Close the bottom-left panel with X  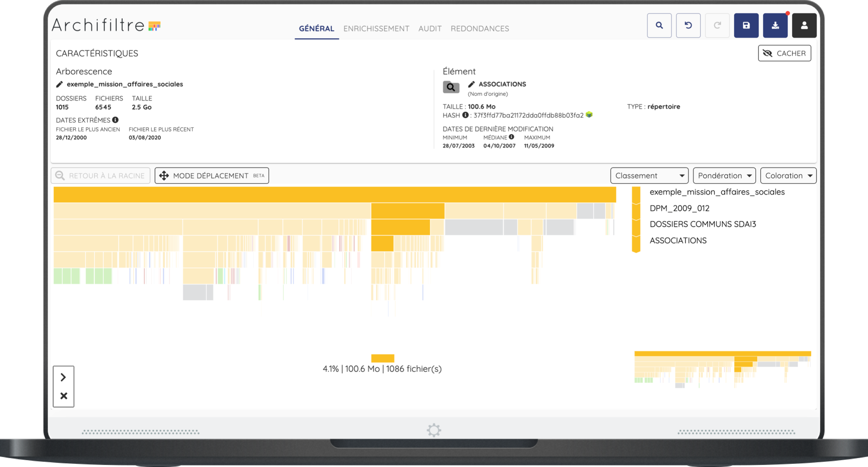[x=64, y=396]
